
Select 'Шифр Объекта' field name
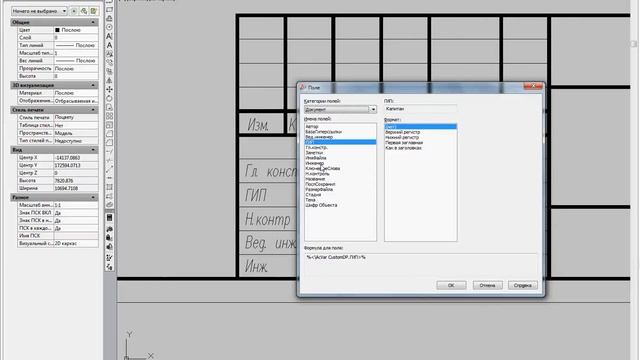click(321, 205)
